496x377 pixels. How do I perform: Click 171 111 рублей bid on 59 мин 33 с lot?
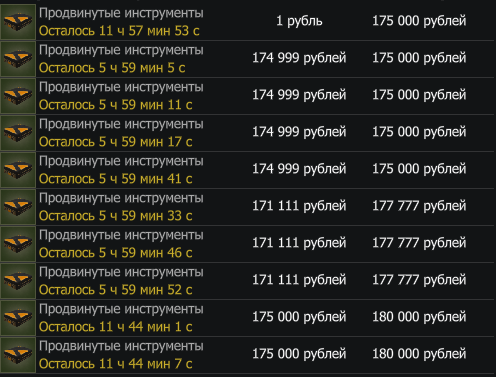(299, 206)
